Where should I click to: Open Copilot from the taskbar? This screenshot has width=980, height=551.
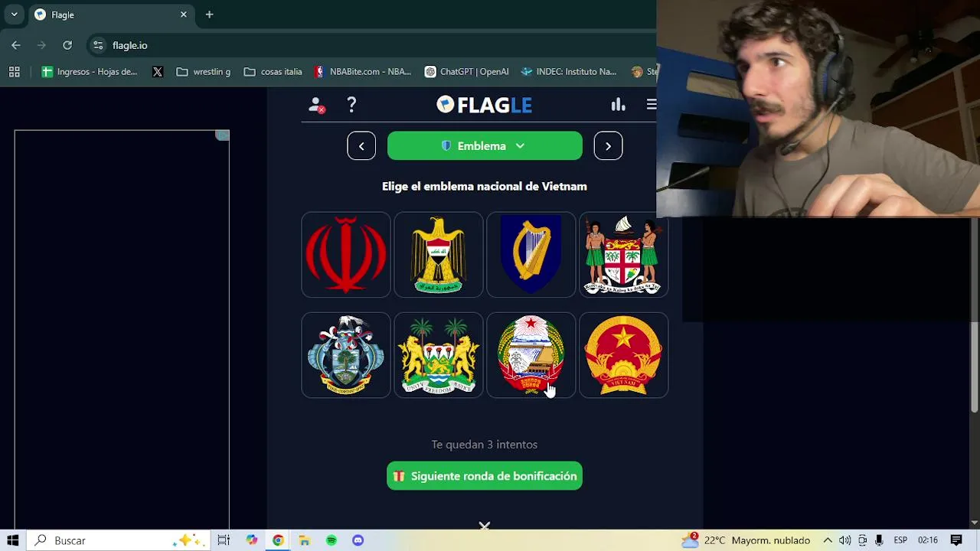(252, 540)
